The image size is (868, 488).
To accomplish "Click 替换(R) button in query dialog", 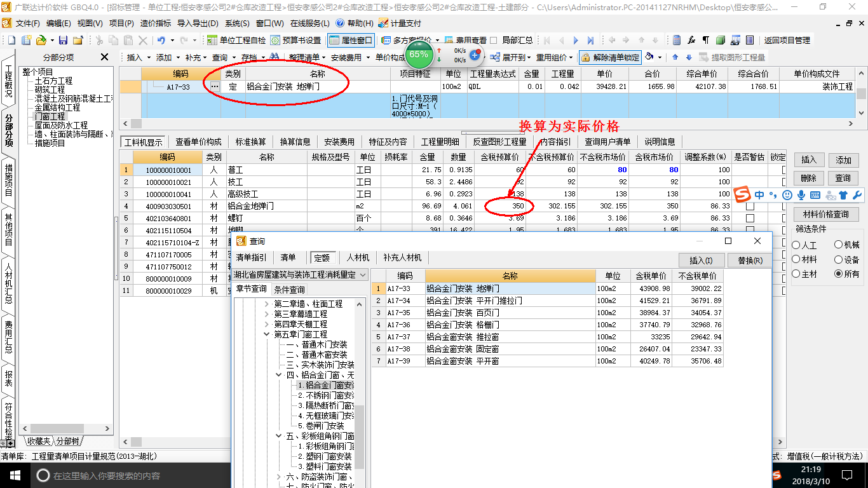I will pos(750,260).
